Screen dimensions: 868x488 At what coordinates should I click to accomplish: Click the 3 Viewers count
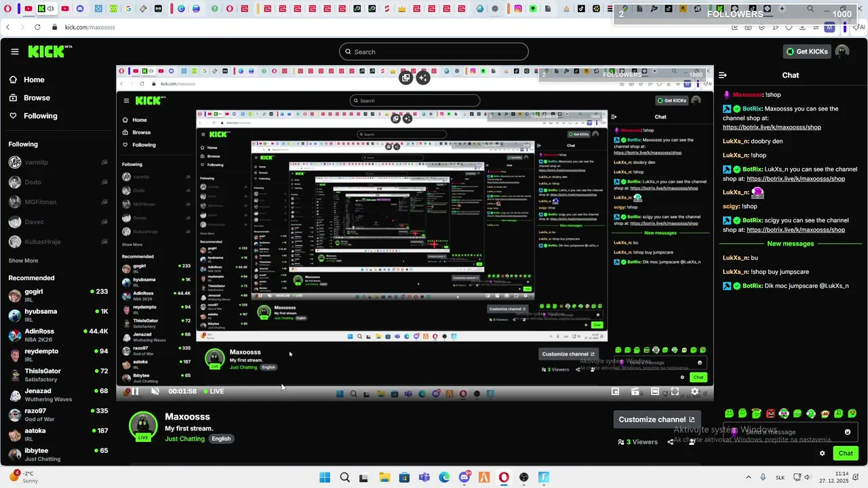637,442
